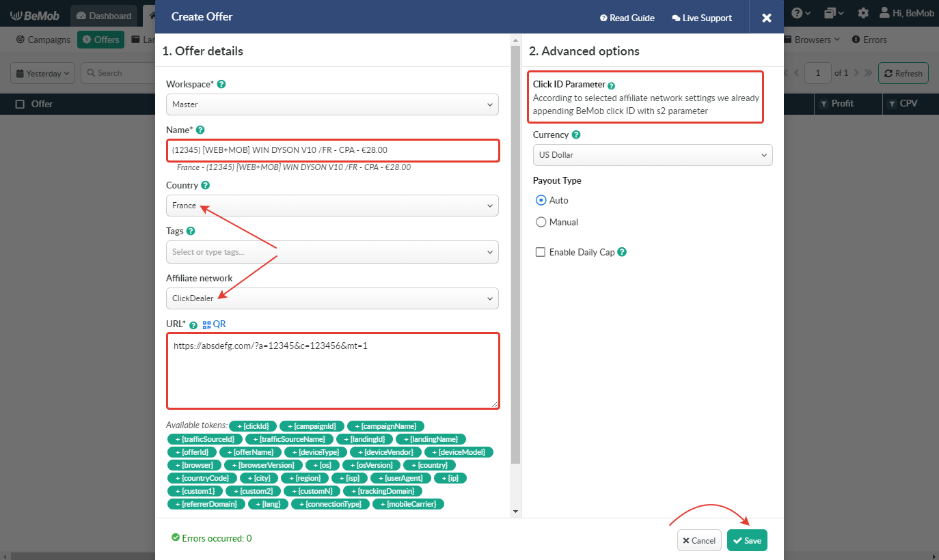The image size is (939, 560).
Task: Click the page number field showing 1
Action: point(817,73)
